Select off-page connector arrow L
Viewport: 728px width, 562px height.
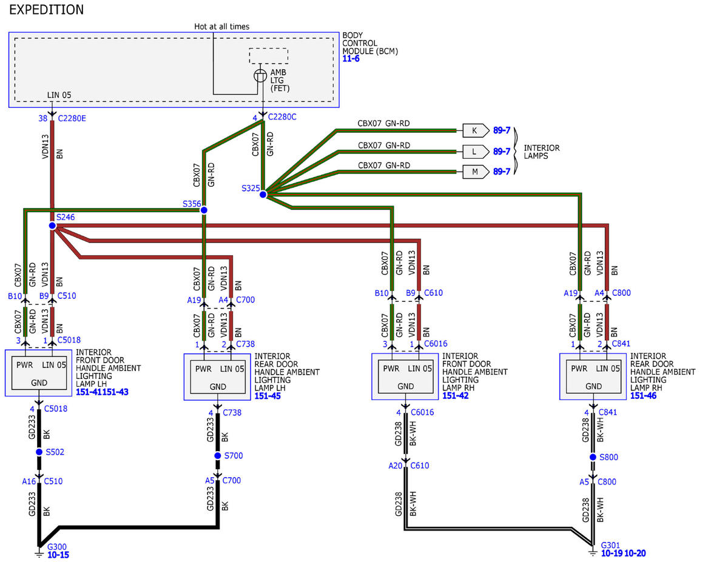(x=476, y=151)
